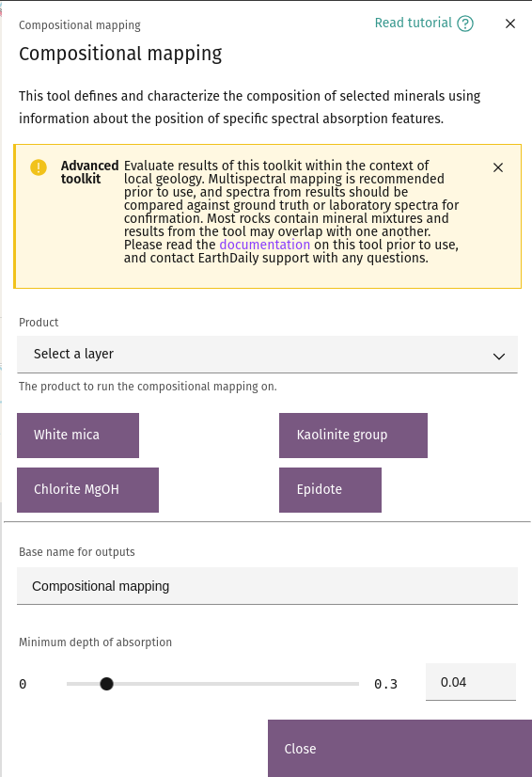Click the Product field label

[x=39, y=322]
